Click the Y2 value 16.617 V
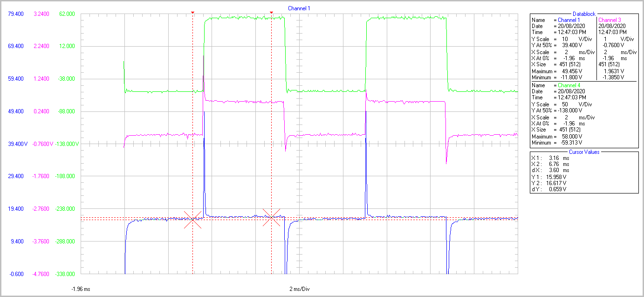This screenshot has width=644, height=297. (x=555, y=183)
